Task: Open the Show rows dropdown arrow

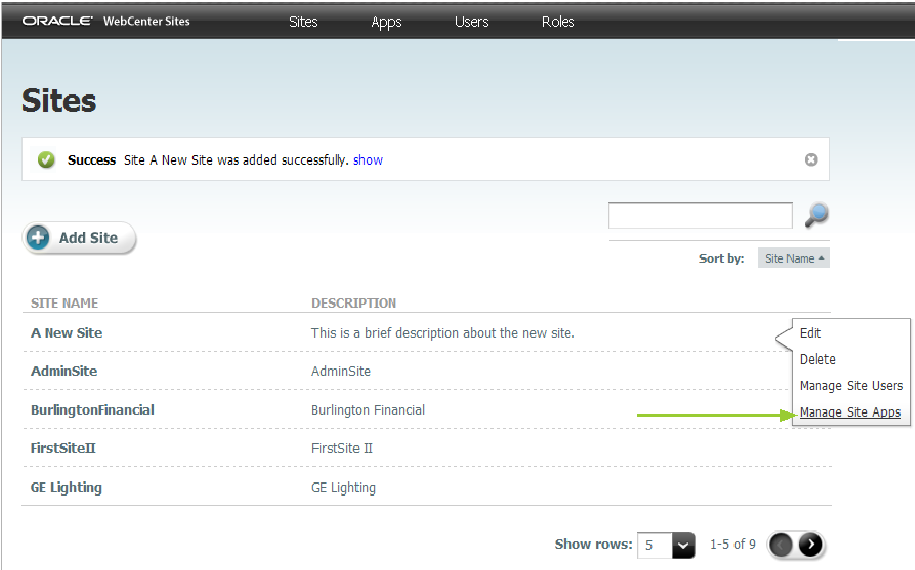Action: (x=683, y=546)
